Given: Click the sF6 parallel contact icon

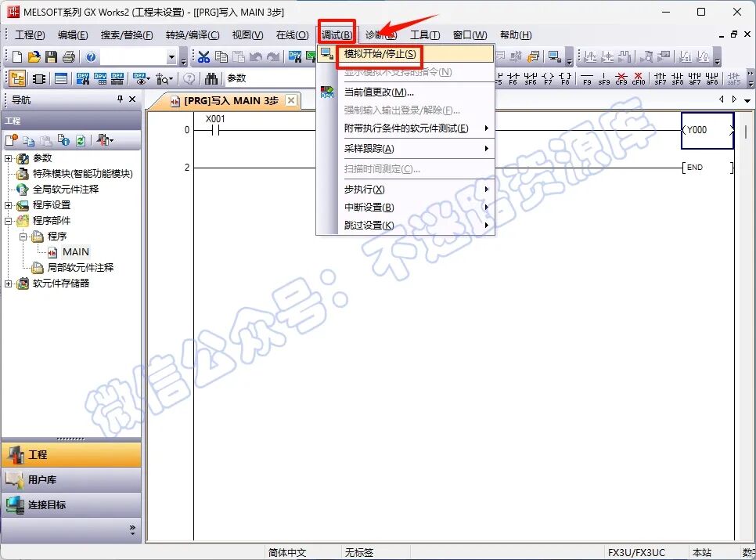Looking at the screenshot, I should 531,78.
